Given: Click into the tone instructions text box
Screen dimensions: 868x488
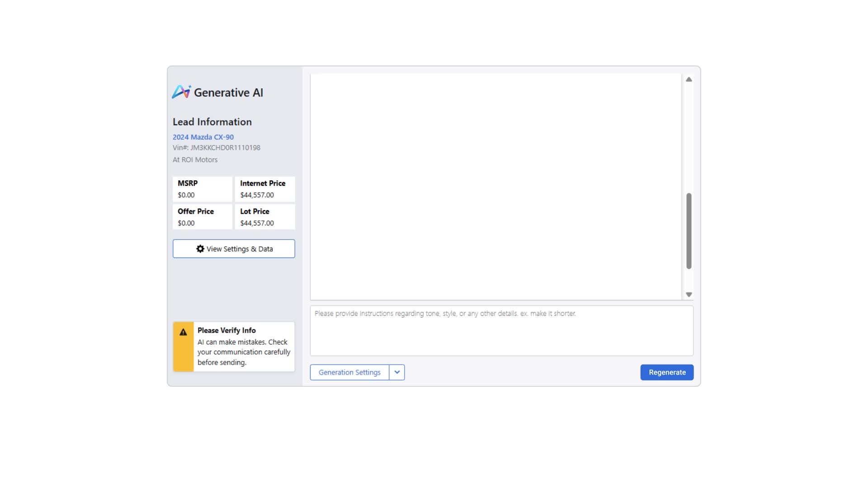Looking at the screenshot, I should (501, 331).
